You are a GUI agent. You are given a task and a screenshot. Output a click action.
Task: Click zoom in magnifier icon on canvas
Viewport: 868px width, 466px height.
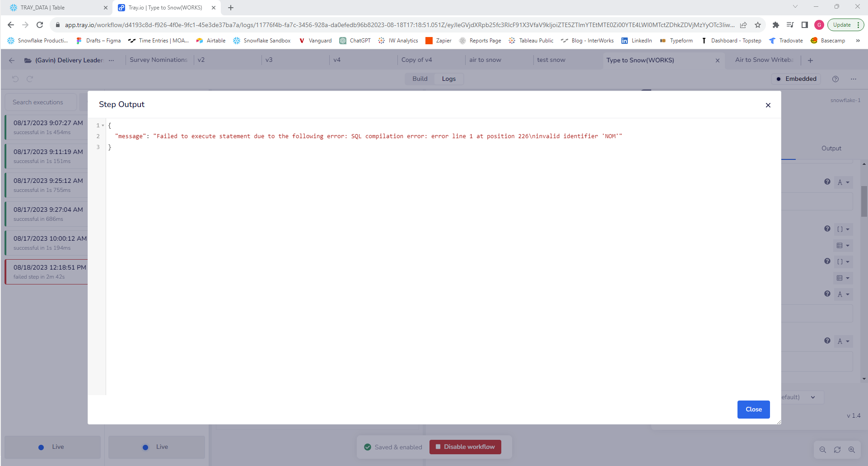point(852,450)
